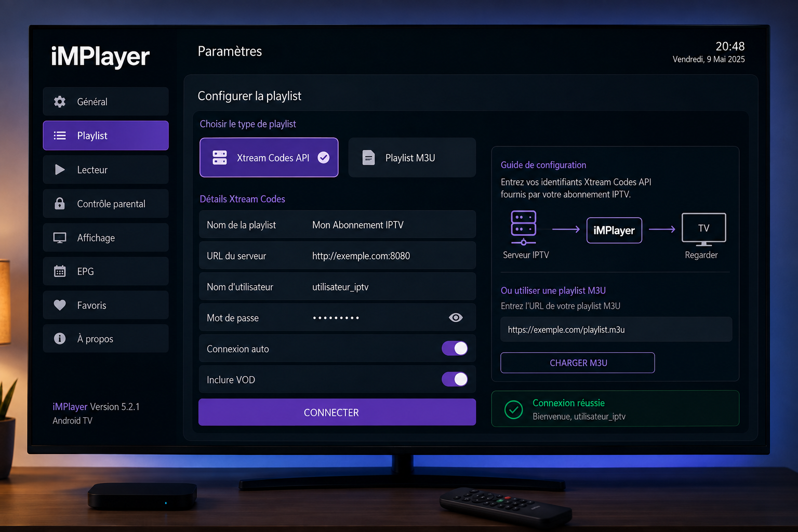Click Entrez l'URL de votre playlist M3U
This screenshot has height=532, width=798.
pos(561,306)
